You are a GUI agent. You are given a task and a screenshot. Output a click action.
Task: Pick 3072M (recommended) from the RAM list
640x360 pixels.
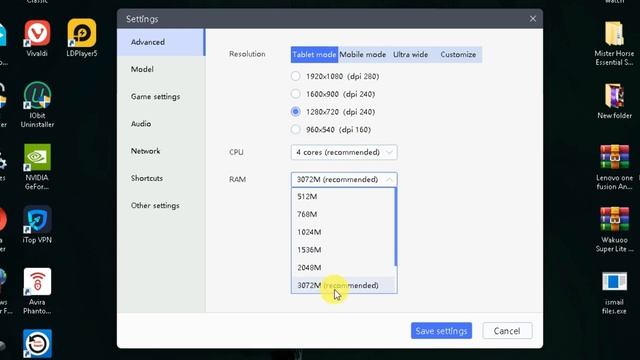(343, 285)
